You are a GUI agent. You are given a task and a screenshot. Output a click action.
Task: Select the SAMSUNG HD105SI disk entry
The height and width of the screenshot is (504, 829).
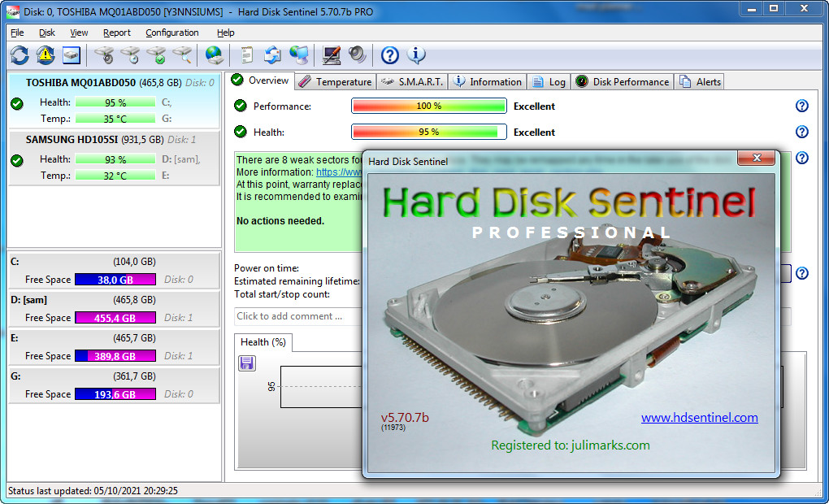[x=114, y=158]
